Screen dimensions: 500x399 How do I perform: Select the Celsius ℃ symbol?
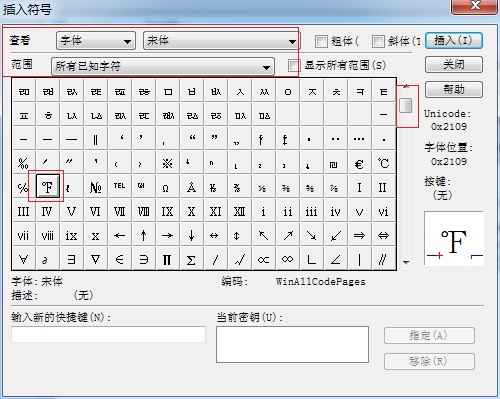383,163
